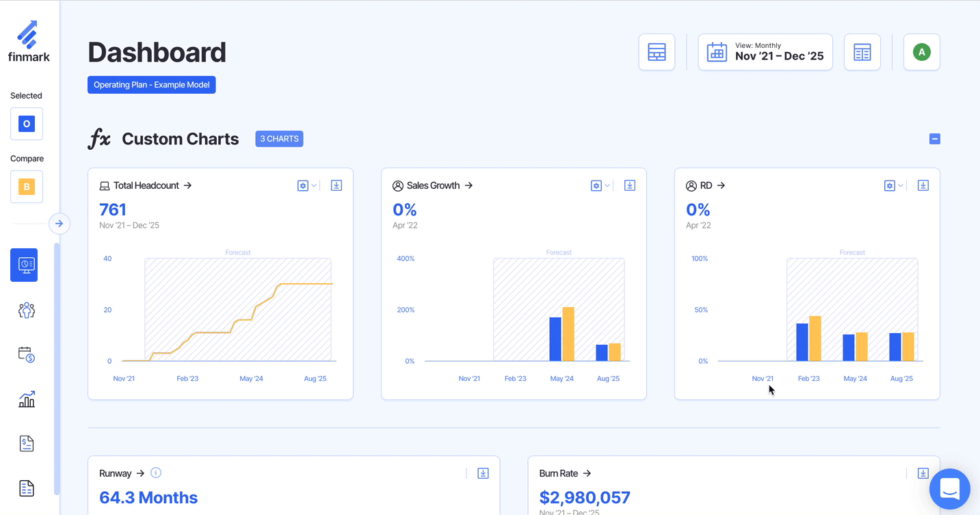Viewport: 980px width, 515px height.
Task: Open Sales Growth chart settings dropdown
Action: click(600, 185)
